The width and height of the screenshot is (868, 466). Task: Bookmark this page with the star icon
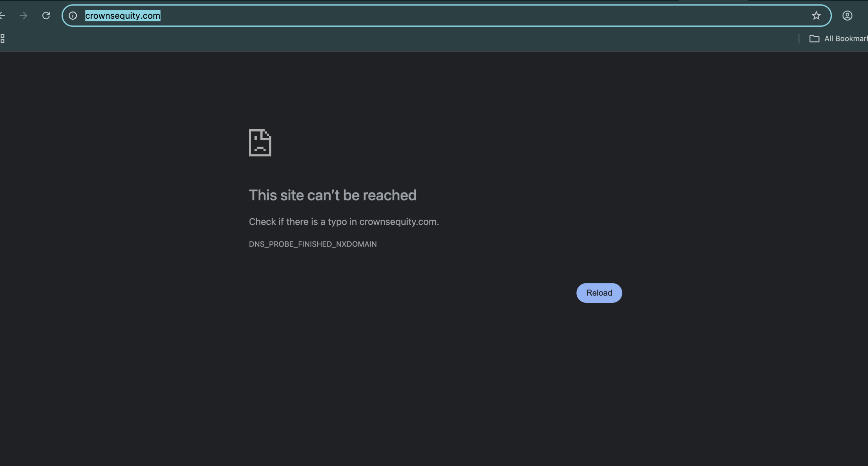click(816, 16)
